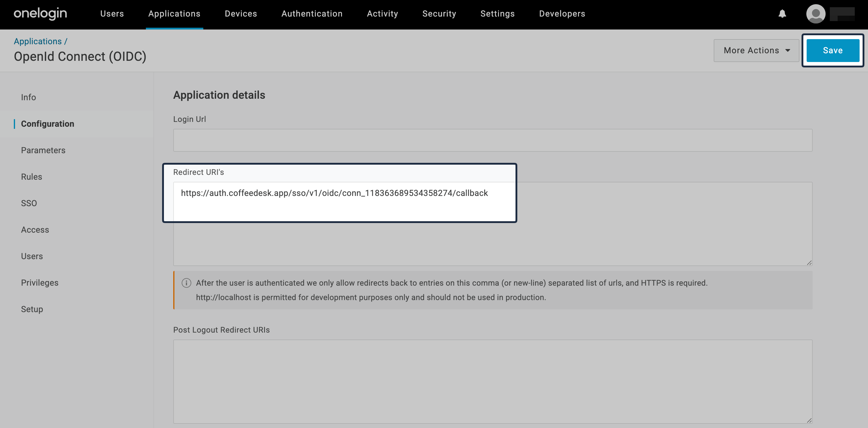Open the Access section
Viewport: 868px width, 428px height.
click(x=35, y=229)
